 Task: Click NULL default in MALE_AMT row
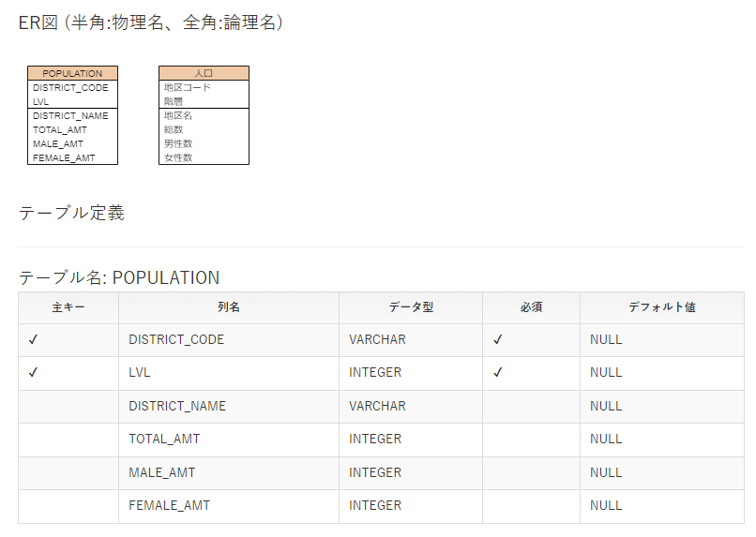coord(606,473)
